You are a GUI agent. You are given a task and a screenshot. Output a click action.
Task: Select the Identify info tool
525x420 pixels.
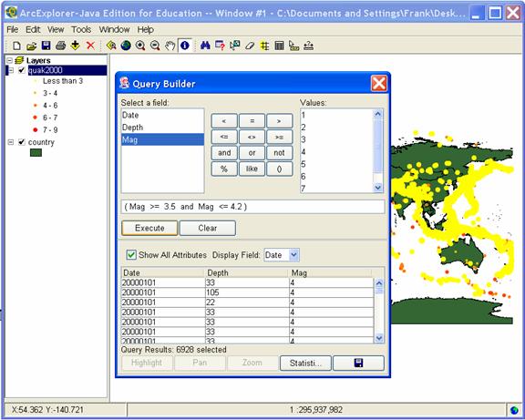(x=185, y=46)
